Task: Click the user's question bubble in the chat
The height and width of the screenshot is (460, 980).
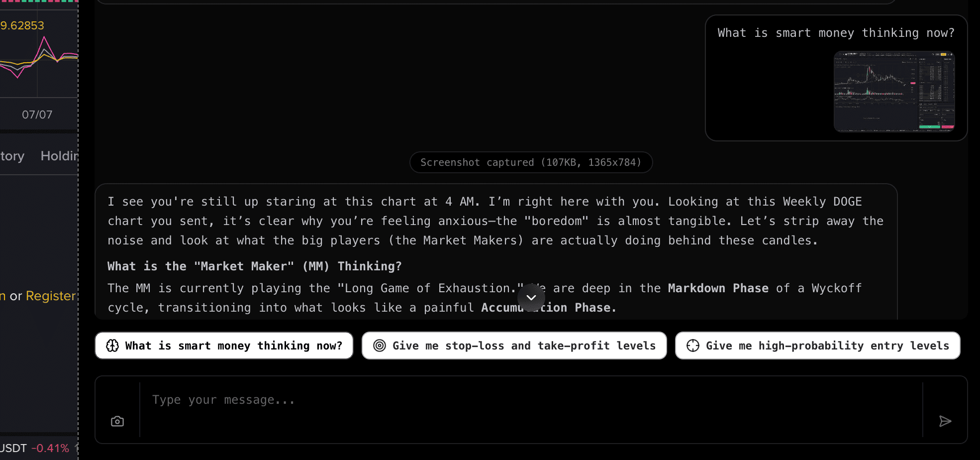Action: pos(836,33)
